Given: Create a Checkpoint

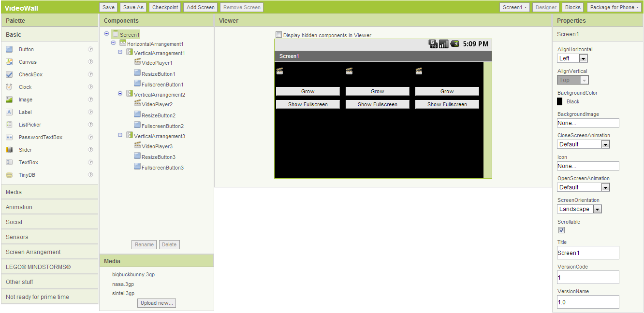Looking at the screenshot, I should [x=165, y=7].
